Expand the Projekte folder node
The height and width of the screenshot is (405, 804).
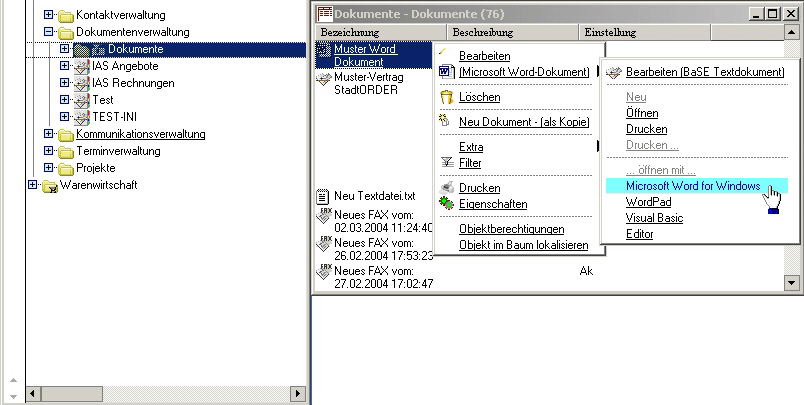[x=49, y=168]
